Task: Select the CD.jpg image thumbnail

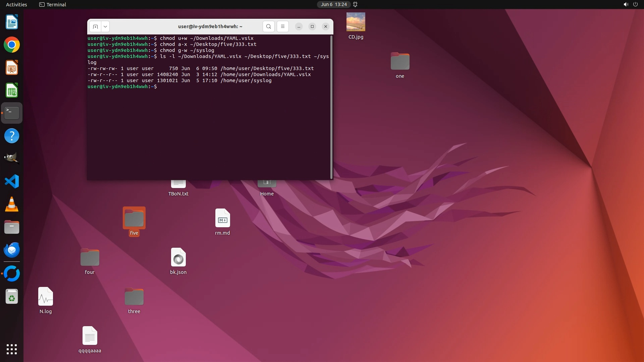Action: 356,22
